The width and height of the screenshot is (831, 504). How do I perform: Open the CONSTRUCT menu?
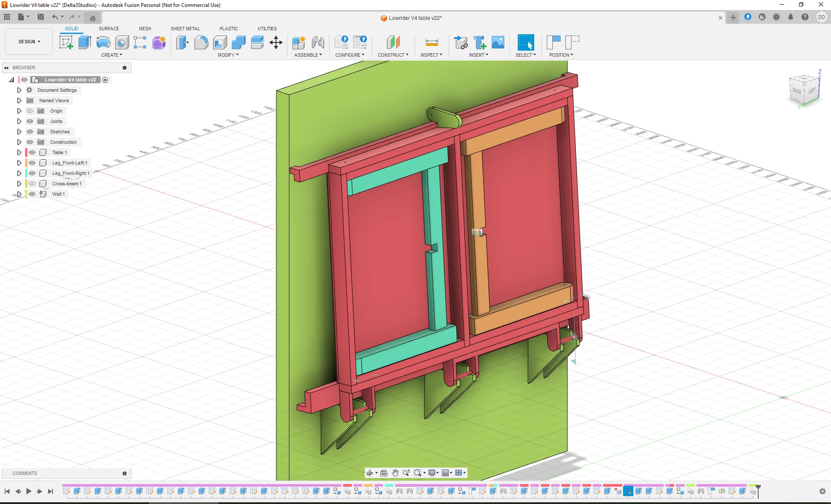pyautogui.click(x=393, y=55)
